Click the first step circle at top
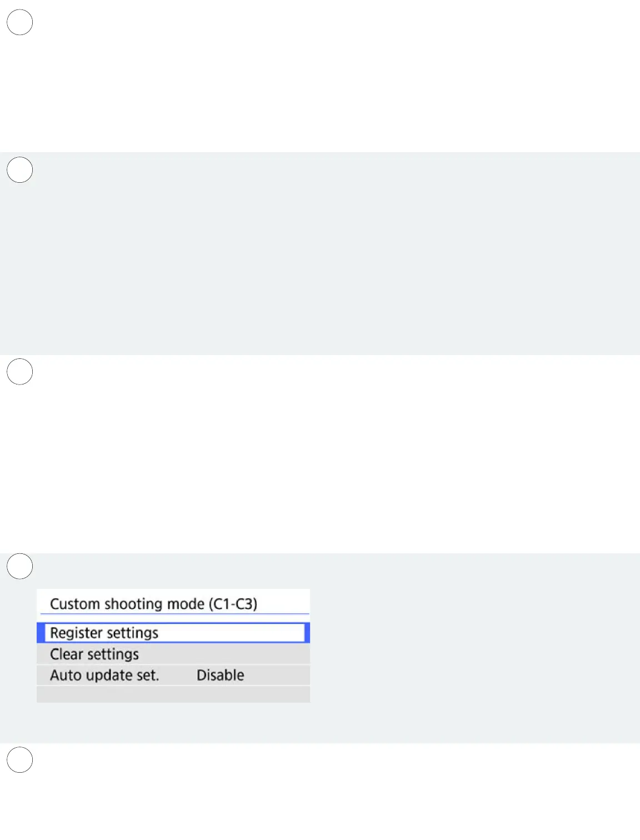The image size is (640, 840). (19, 22)
